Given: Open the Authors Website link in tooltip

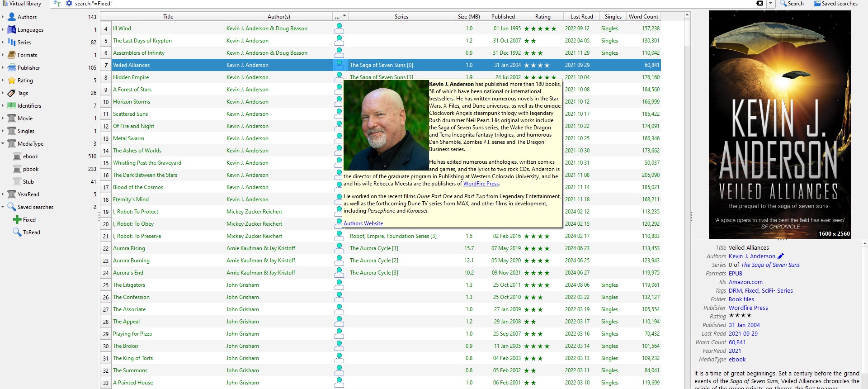Looking at the screenshot, I should click(363, 223).
